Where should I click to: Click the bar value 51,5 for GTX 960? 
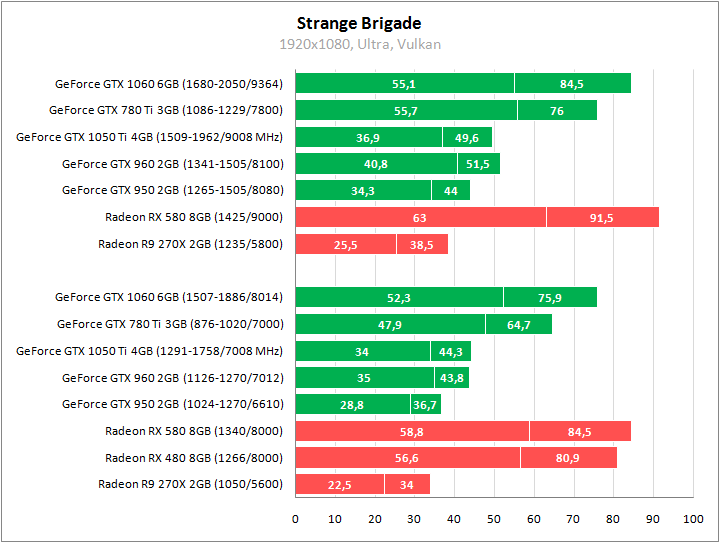pos(478,164)
